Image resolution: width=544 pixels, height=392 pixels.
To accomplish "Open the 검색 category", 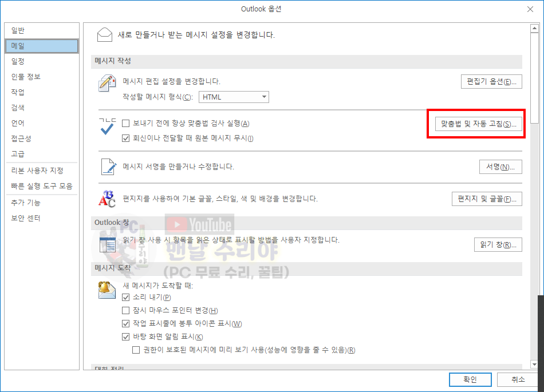I will [42, 108].
